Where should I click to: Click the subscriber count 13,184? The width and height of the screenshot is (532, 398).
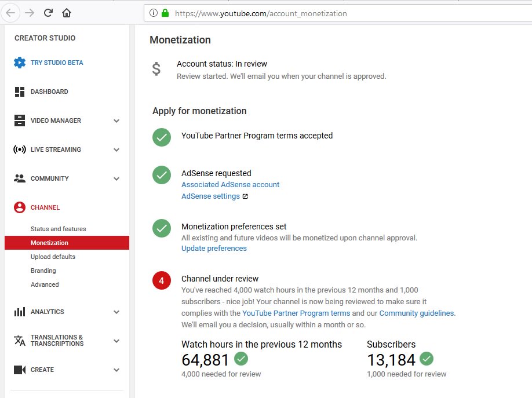pyautogui.click(x=391, y=360)
